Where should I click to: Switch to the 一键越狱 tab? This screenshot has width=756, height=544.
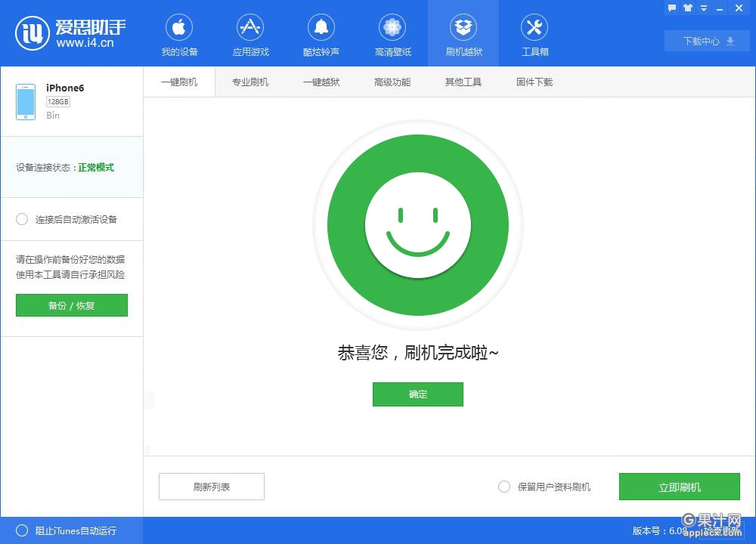[x=321, y=82]
